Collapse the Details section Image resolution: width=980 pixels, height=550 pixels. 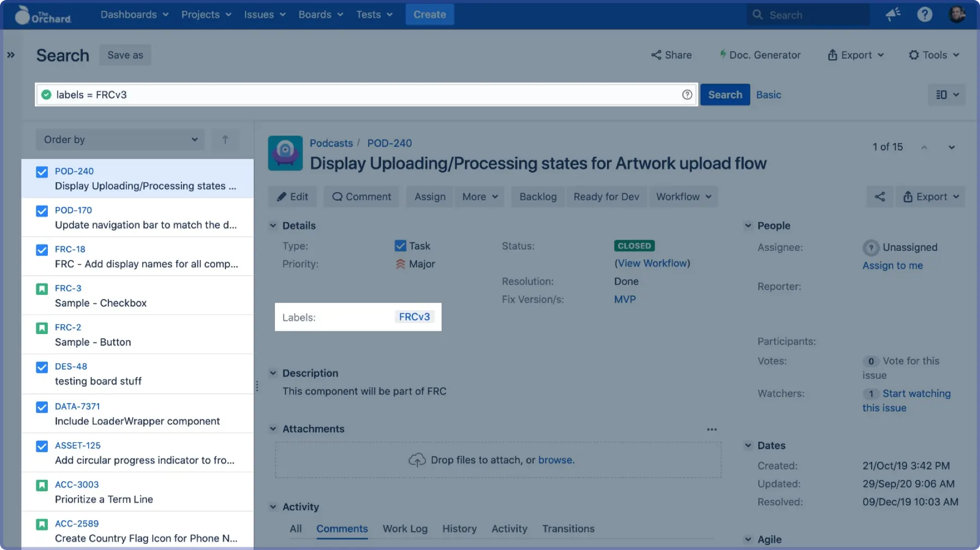(x=273, y=226)
